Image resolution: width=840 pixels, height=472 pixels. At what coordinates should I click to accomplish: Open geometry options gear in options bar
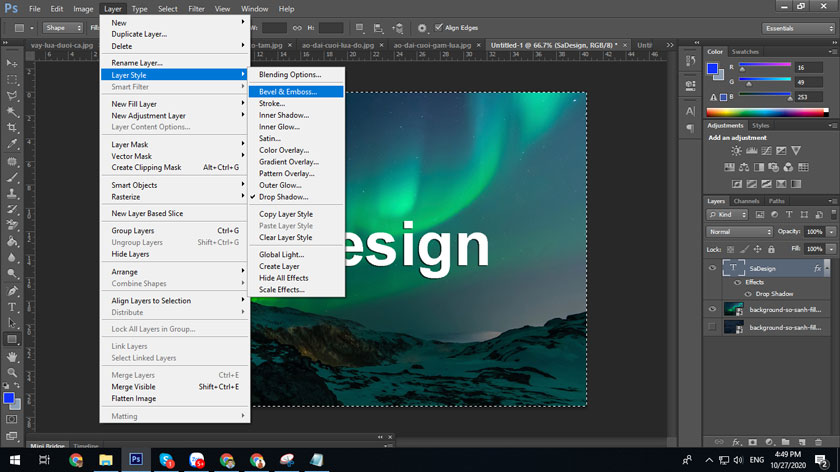pos(422,28)
